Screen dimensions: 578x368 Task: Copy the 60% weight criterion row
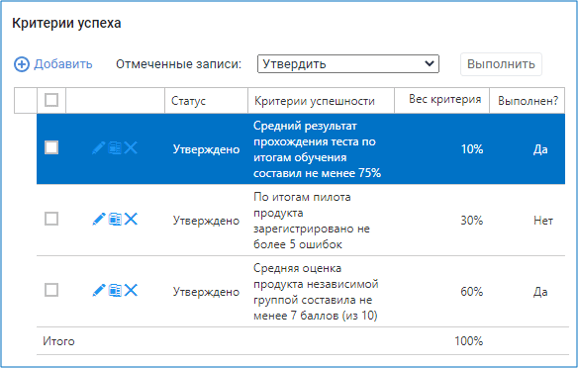click(x=115, y=291)
